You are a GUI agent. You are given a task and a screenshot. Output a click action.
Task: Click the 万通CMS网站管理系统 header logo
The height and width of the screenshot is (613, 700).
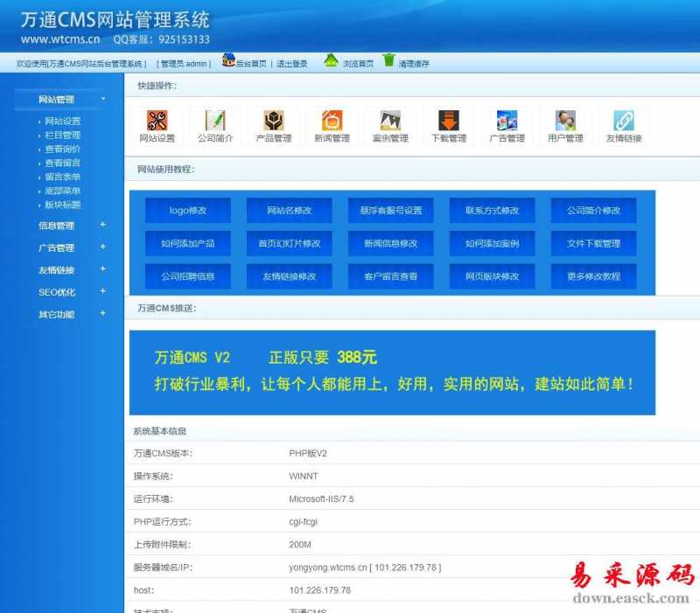(x=115, y=19)
